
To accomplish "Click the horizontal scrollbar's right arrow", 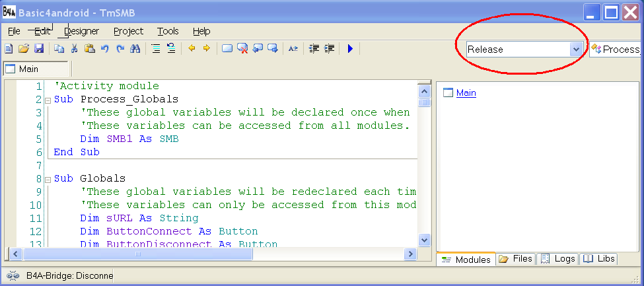I will 410,254.
